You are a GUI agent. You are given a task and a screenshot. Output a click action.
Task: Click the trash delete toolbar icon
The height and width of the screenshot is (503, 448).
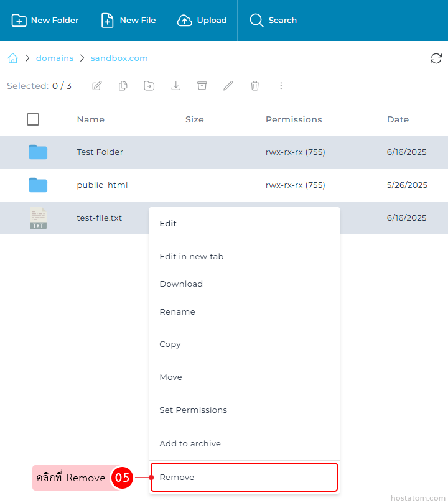pyautogui.click(x=255, y=86)
